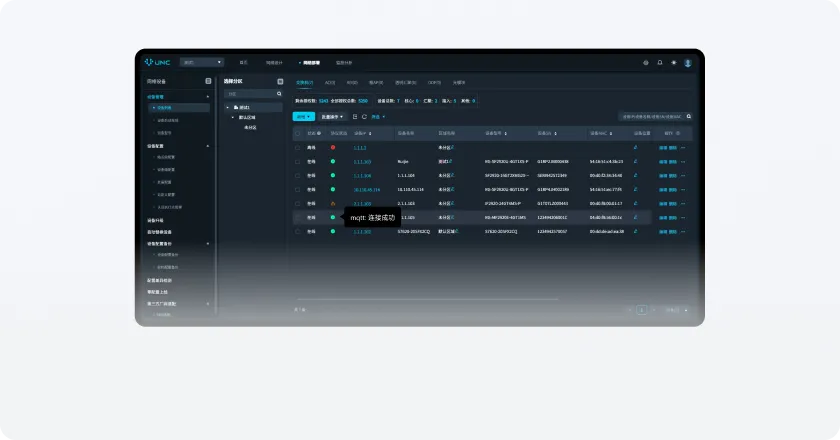Click the list layout icon beside batch operations
The image size is (840, 440).
(355, 116)
